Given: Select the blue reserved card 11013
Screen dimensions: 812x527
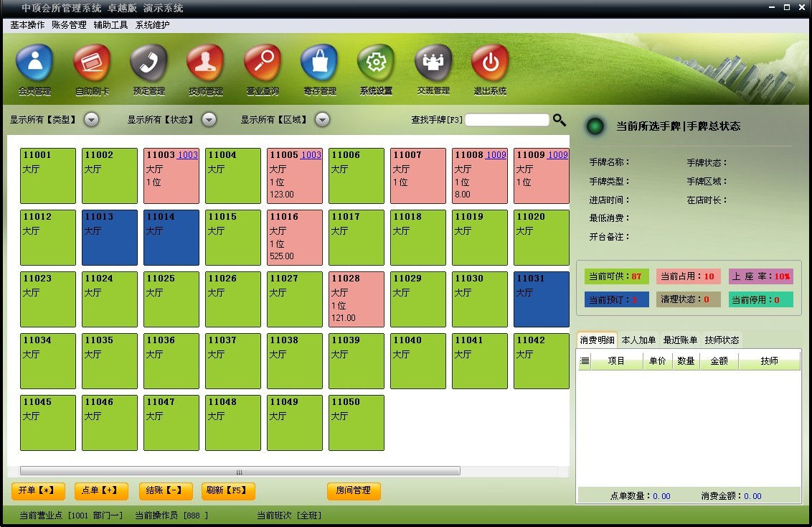Looking at the screenshot, I should (109, 238).
